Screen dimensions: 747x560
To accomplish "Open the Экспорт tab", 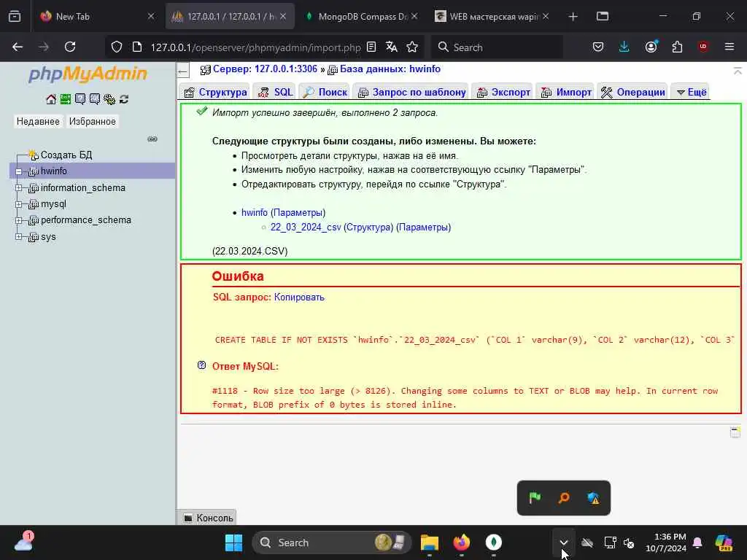I will click(503, 92).
